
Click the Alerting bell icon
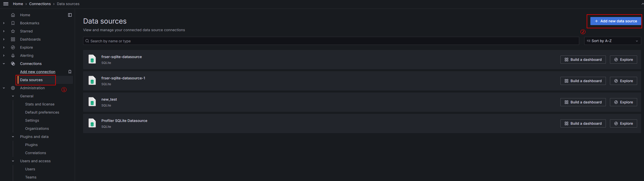(13, 56)
